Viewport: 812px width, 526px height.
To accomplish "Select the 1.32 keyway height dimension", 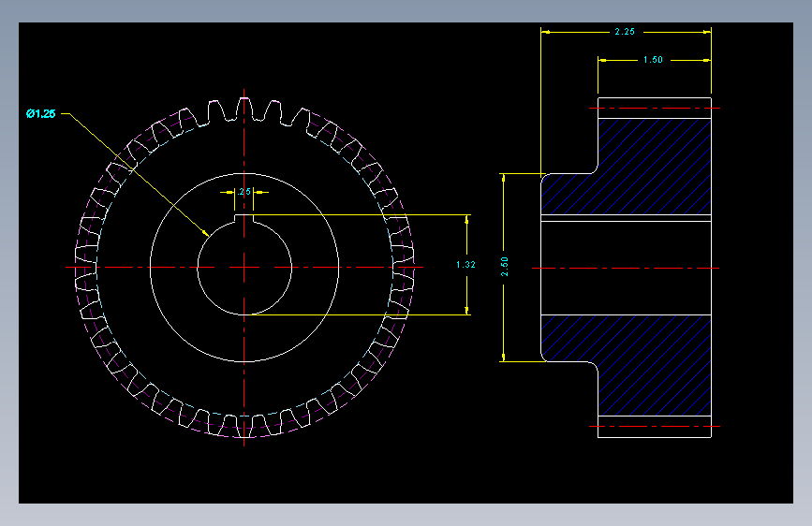I will click(465, 265).
